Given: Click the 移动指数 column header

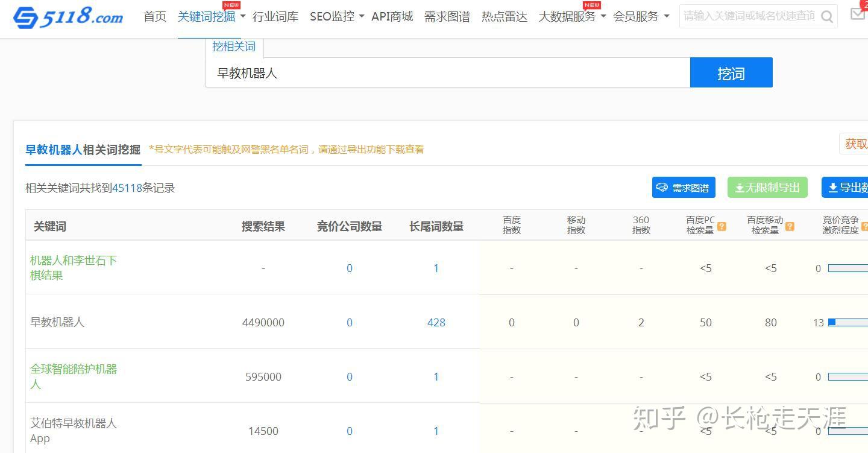Looking at the screenshot, I should click(x=576, y=225).
